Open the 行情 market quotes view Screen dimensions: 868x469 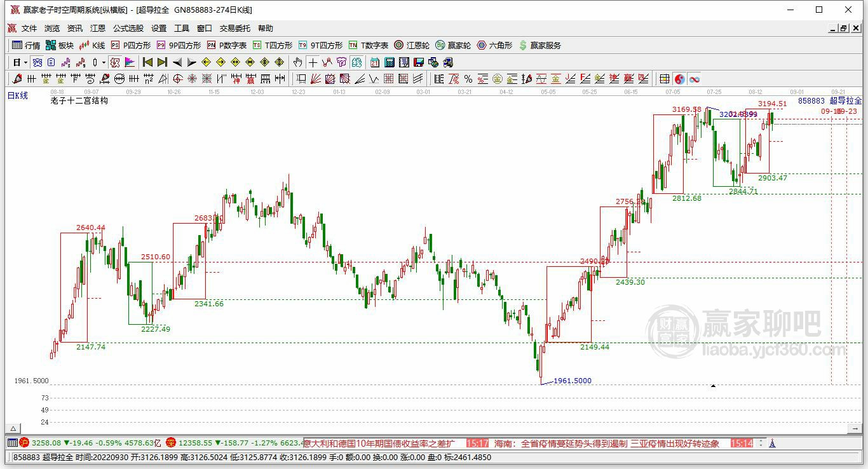26,45
